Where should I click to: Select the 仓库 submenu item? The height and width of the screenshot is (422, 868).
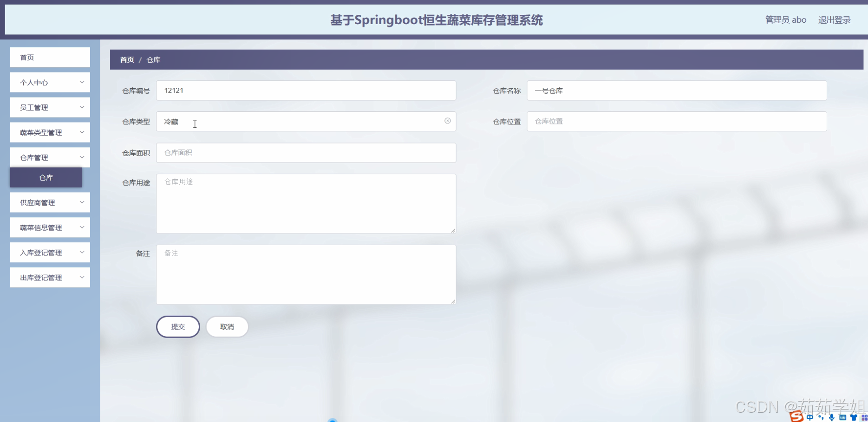coord(46,177)
